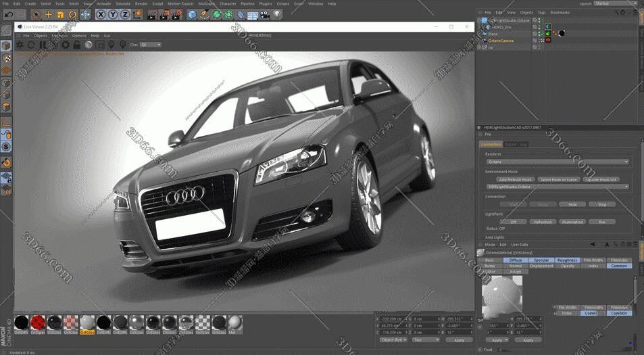Open the Chn channel dropdown in Live Viewer
Viewport: 644px width, 355px height.
point(150,45)
